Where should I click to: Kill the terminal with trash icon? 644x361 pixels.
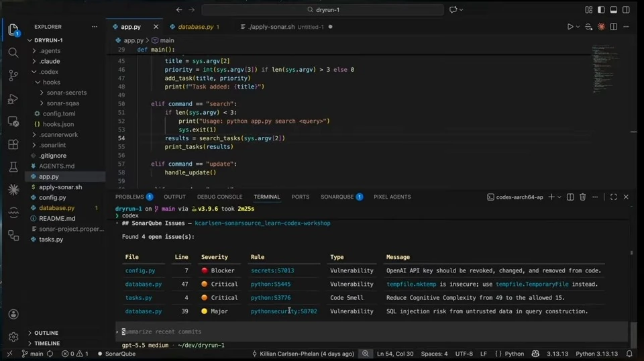pyautogui.click(x=582, y=197)
